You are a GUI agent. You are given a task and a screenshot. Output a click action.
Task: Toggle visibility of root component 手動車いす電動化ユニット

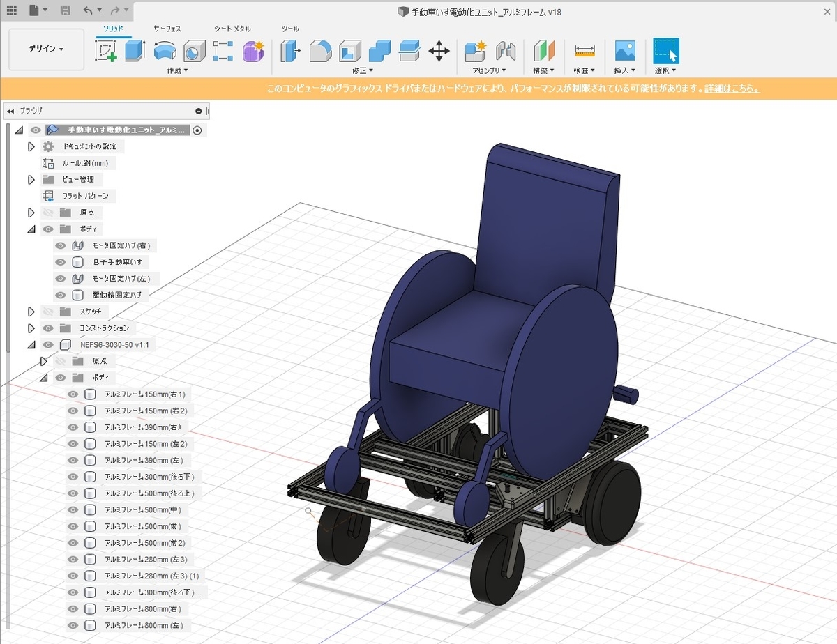36,130
